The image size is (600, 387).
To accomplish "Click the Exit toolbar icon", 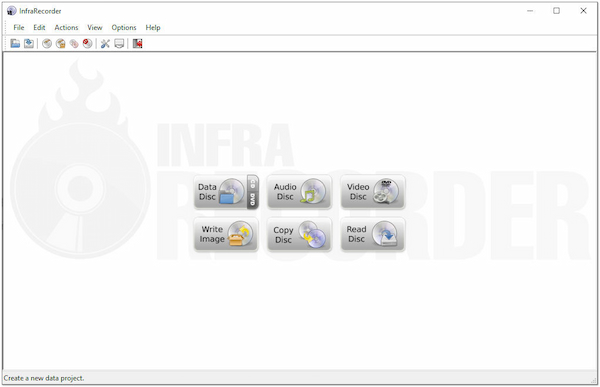I will pos(137,44).
